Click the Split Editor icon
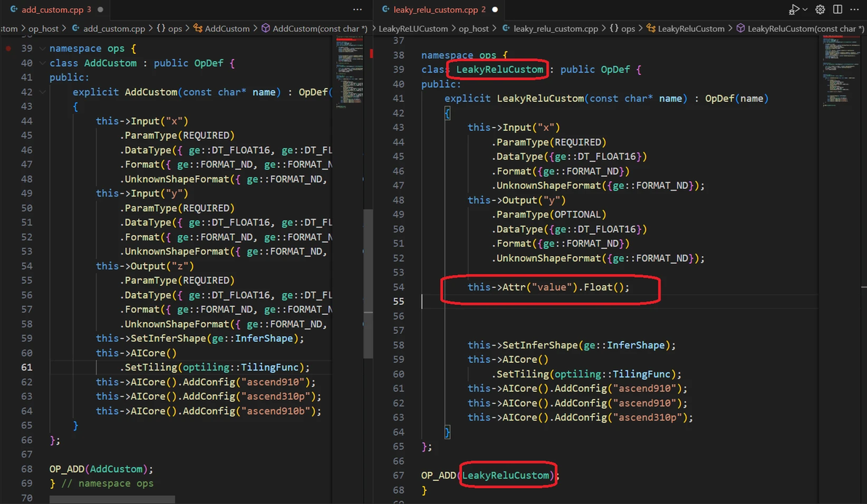Image resolution: width=867 pixels, height=504 pixels. 838,9
